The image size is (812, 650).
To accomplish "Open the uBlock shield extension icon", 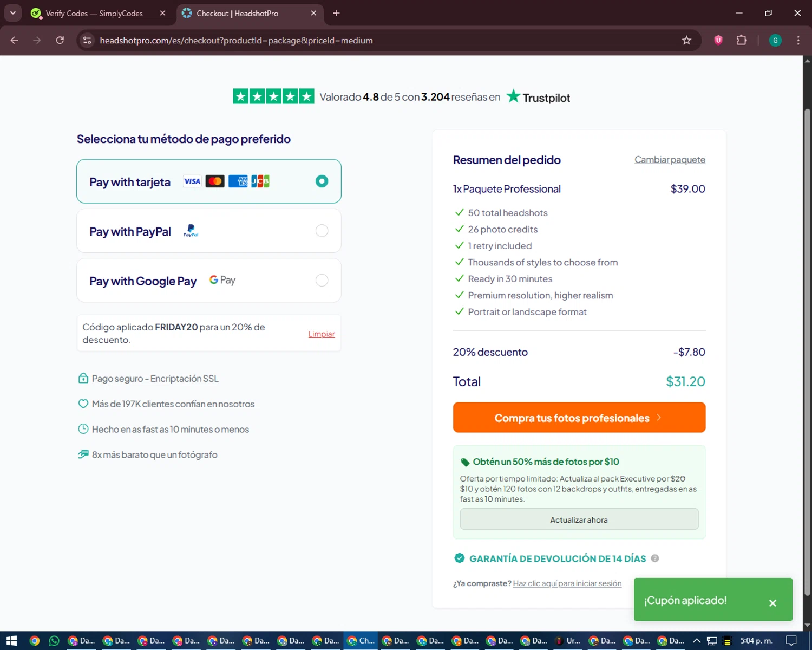I will click(x=718, y=40).
